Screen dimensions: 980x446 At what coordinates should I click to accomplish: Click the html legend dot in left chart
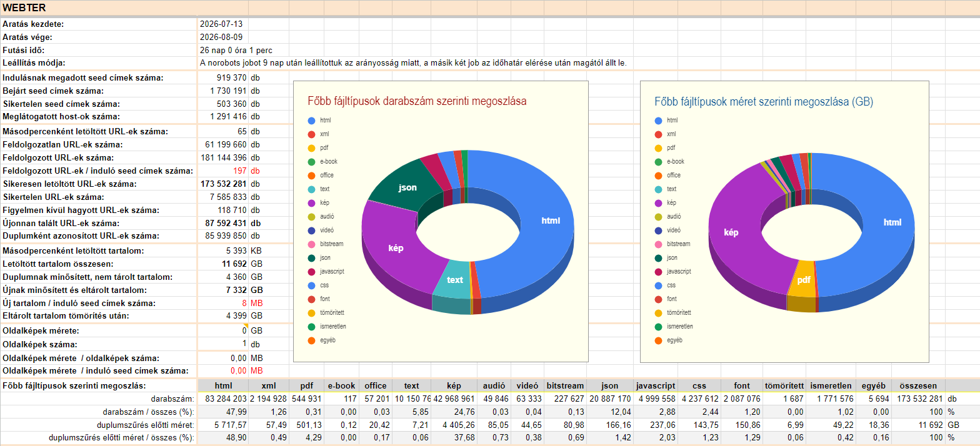(x=311, y=120)
